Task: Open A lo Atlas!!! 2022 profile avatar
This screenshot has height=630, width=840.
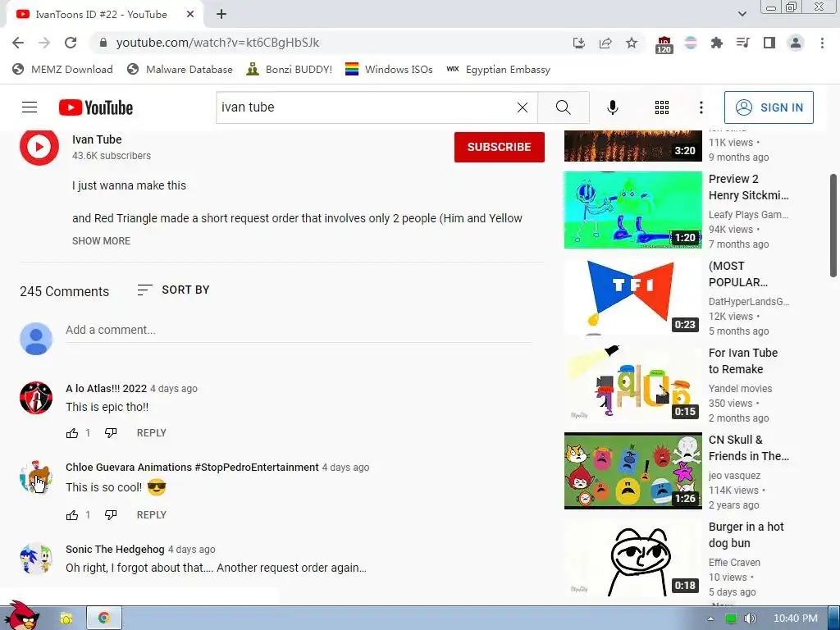Action: (36, 398)
